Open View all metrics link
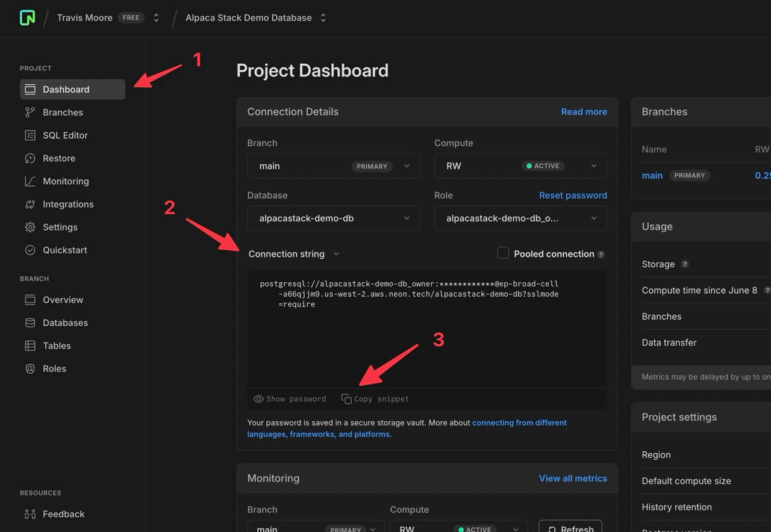Image resolution: width=771 pixels, height=532 pixels. pyautogui.click(x=572, y=478)
